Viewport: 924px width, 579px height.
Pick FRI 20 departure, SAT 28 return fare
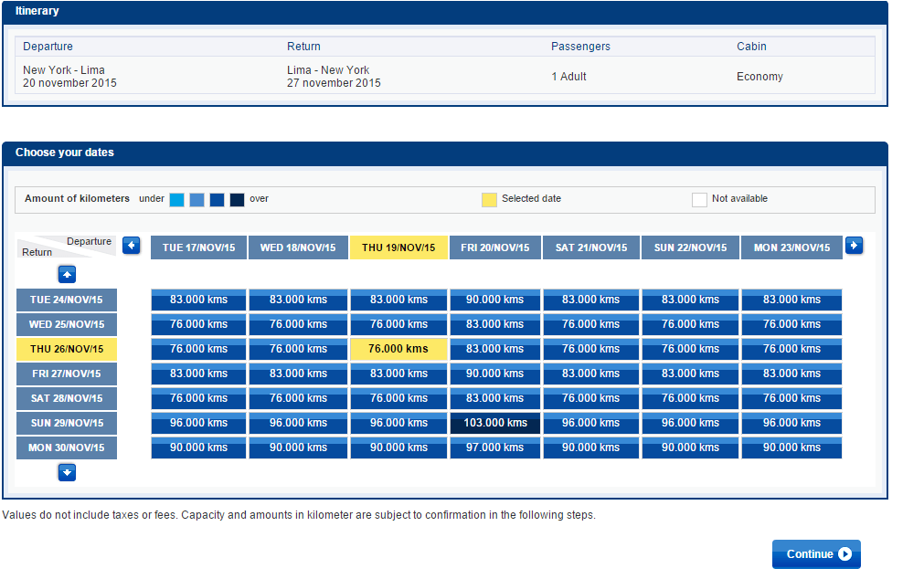pyautogui.click(x=495, y=399)
